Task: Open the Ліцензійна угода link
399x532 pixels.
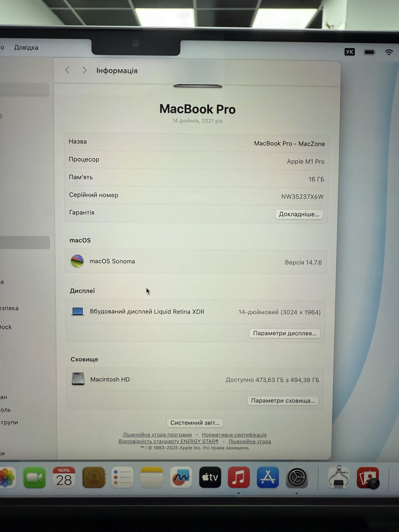Action: [x=250, y=441]
